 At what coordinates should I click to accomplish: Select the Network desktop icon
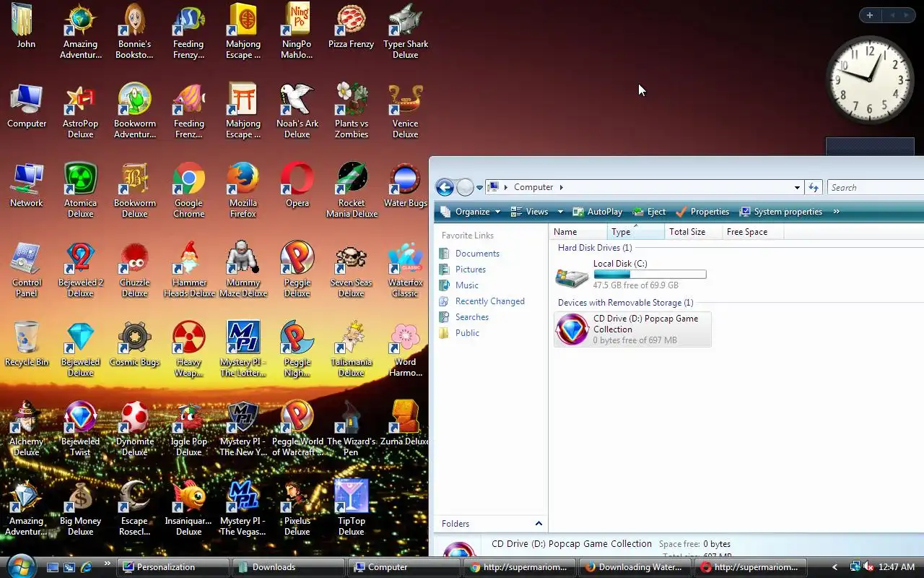(27, 184)
